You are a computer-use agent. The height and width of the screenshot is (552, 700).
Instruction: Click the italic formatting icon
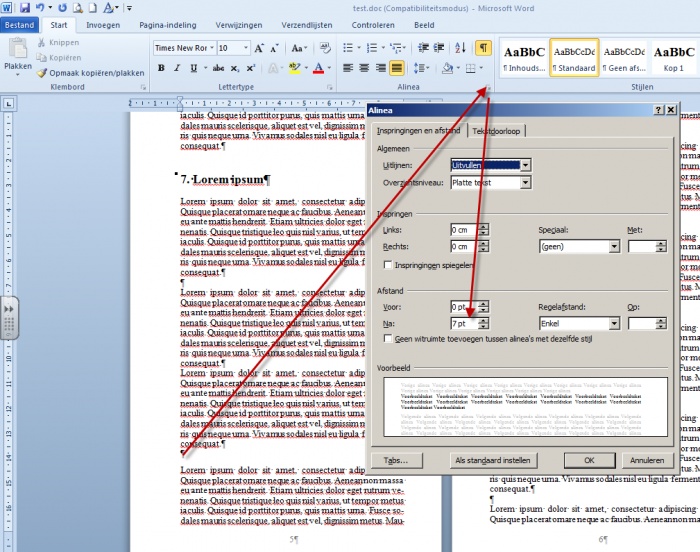tap(178, 68)
